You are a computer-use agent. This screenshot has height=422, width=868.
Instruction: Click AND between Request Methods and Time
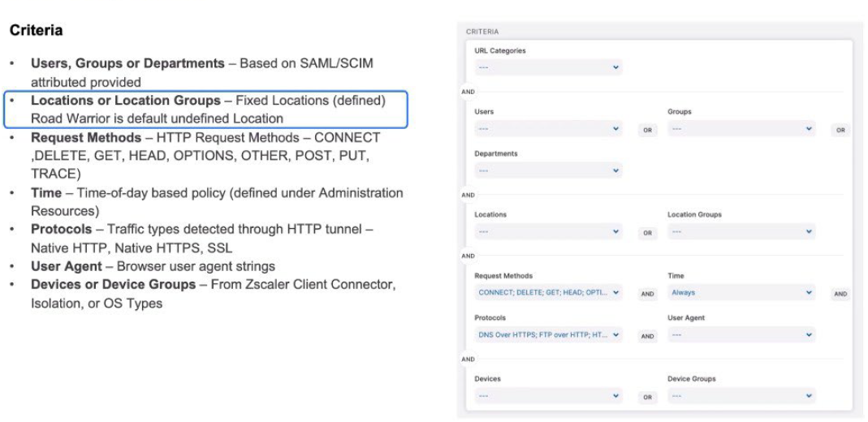(647, 295)
